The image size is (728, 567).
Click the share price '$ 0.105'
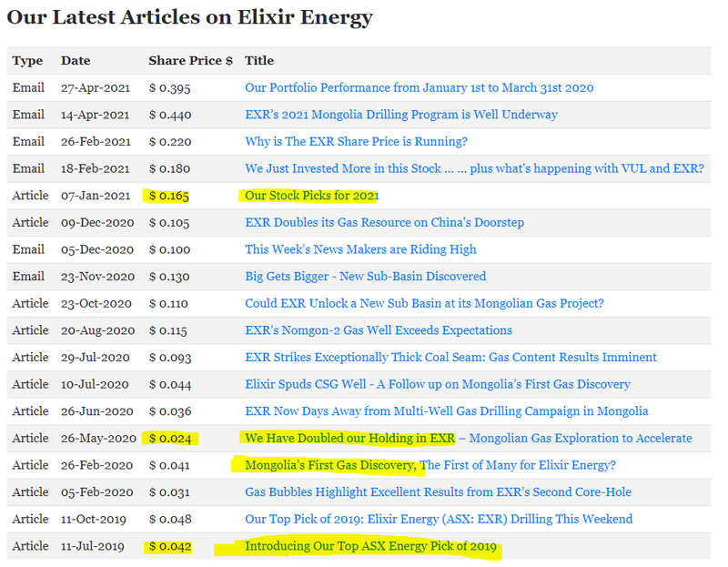click(169, 222)
